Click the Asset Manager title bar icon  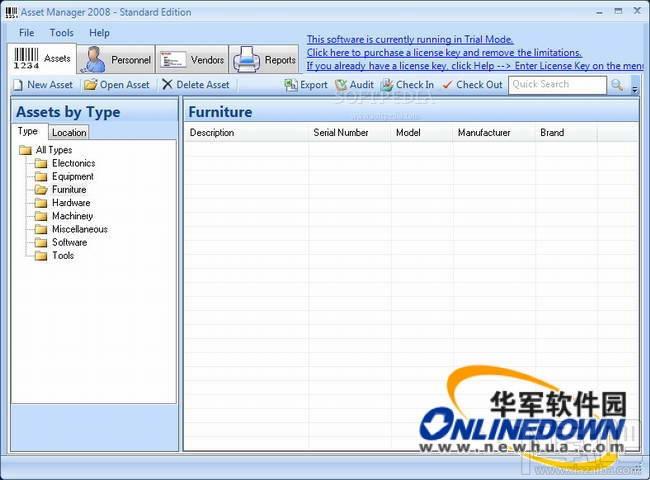click(11, 12)
